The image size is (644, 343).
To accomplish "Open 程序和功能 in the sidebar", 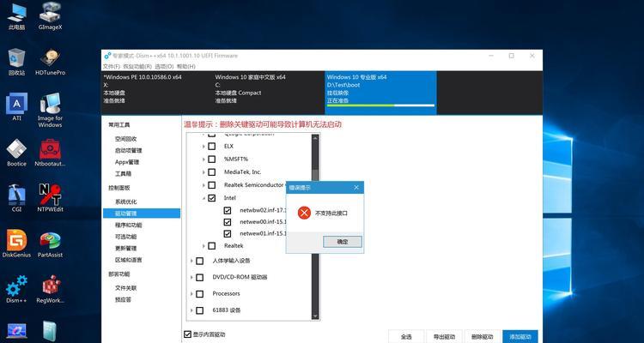I will pyautogui.click(x=128, y=226).
